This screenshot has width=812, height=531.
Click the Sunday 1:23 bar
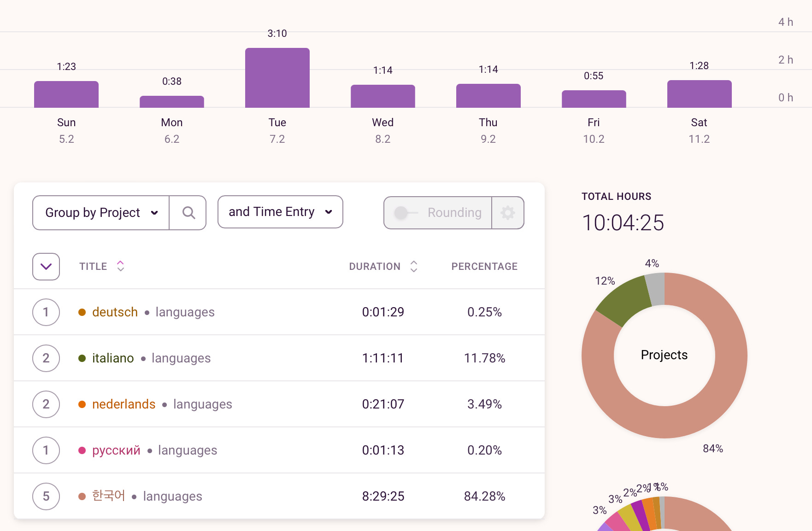[x=66, y=94]
